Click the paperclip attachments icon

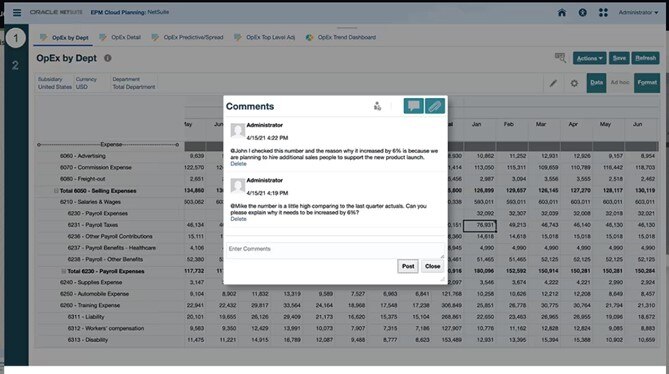pos(435,106)
